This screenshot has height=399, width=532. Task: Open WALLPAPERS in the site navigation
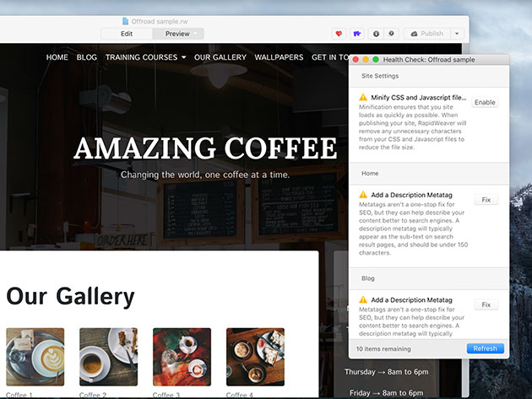[279, 57]
